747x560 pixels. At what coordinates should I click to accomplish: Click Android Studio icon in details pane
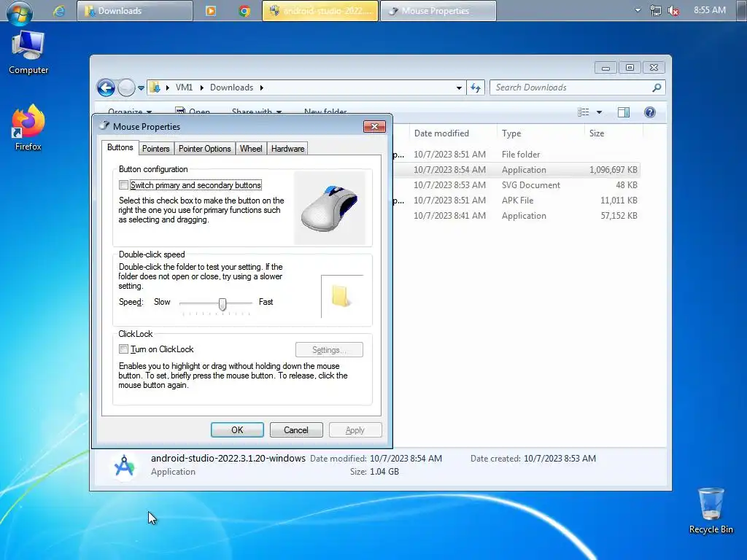(x=124, y=466)
